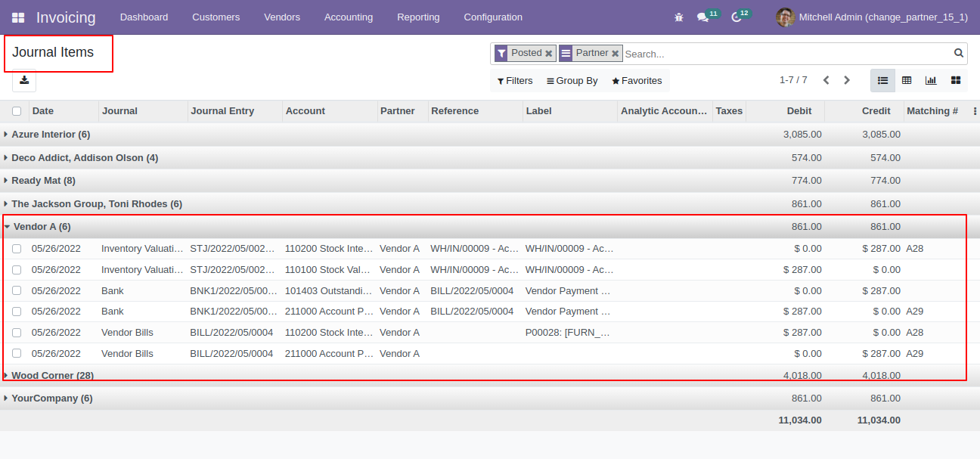Toggle the select-all checkbox in header
Image resolution: width=980 pixels, height=459 pixels.
(x=17, y=111)
